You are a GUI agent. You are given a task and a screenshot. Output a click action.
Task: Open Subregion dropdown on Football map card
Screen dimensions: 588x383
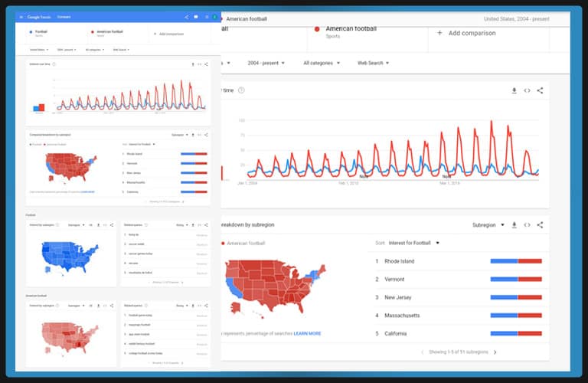(76, 225)
